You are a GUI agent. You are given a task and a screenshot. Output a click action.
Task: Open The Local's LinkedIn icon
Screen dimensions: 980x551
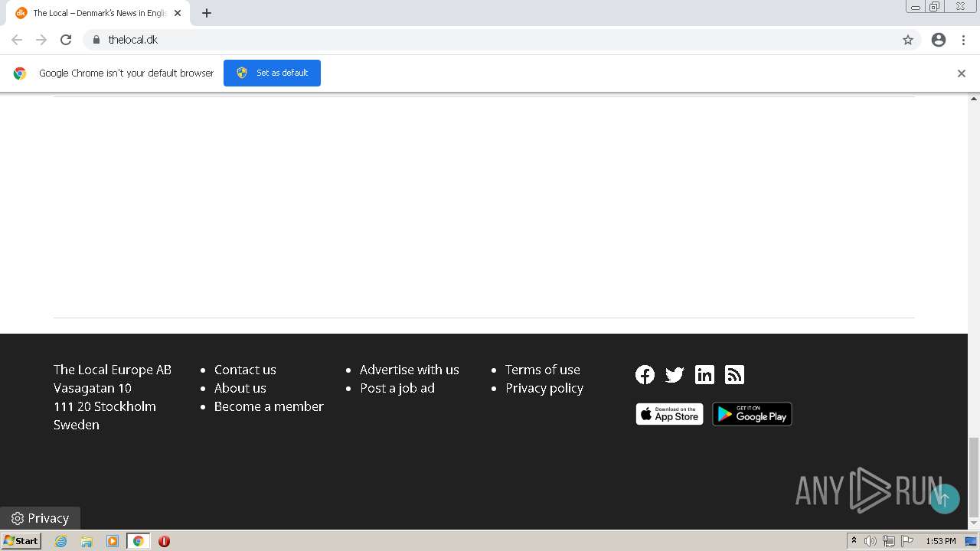(704, 374)
